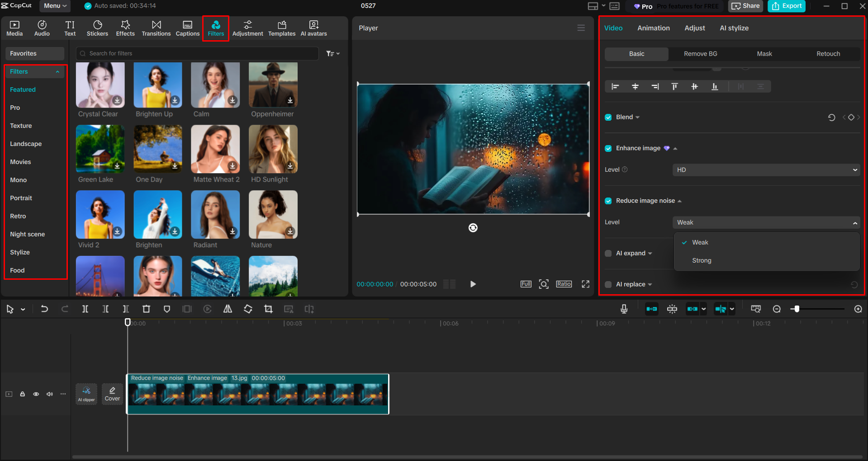Select Strong from the noise Level dropdown
The image size is (868, 461).
tap(701, 260)
